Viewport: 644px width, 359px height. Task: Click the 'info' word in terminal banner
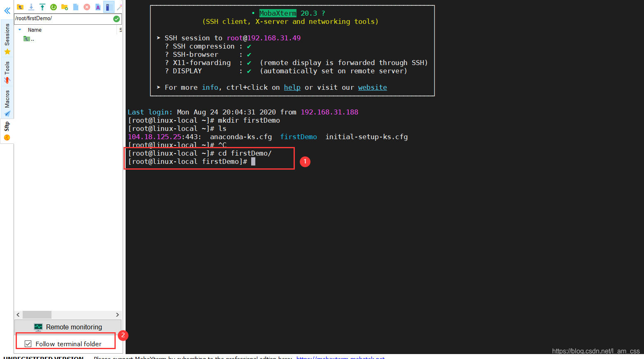tap(210, 87)
